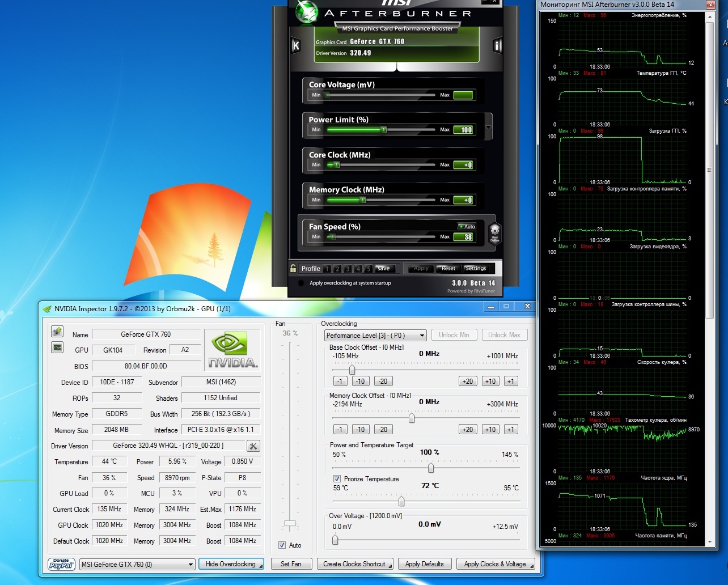Click the Apply Defaults button

coord(425,564)
